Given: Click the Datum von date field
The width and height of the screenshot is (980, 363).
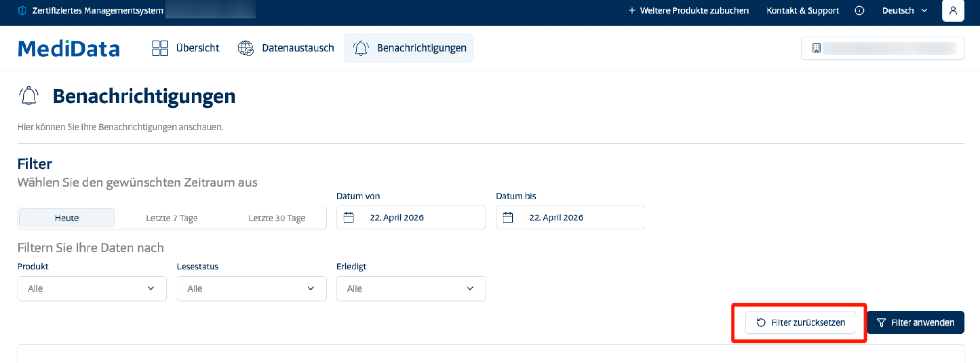Looking at the screenshot, I should [411, 217].
